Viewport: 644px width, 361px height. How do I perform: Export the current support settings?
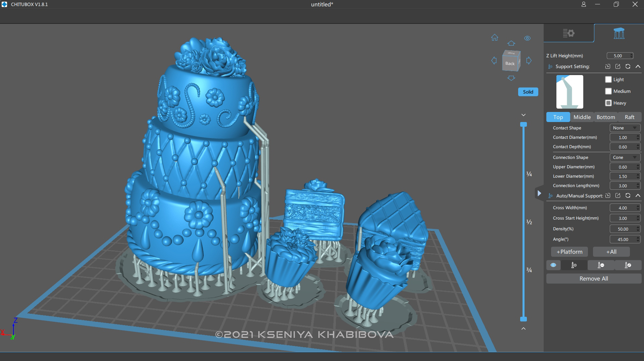618,66
